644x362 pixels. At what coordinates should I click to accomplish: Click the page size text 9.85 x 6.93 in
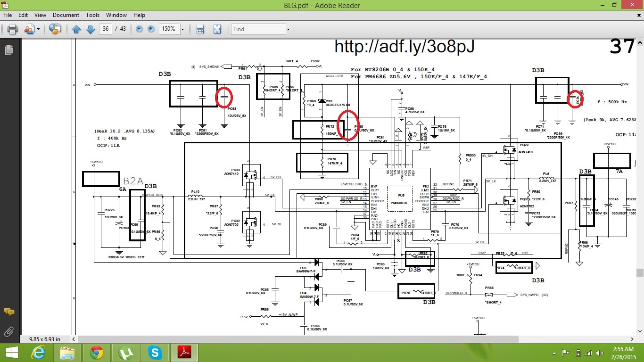pyautogui.click(x=45, y=339)
